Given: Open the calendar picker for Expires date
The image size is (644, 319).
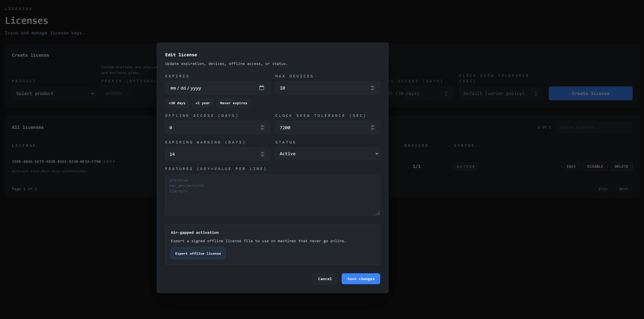Looking at the screenshot, I should [262, 88].
